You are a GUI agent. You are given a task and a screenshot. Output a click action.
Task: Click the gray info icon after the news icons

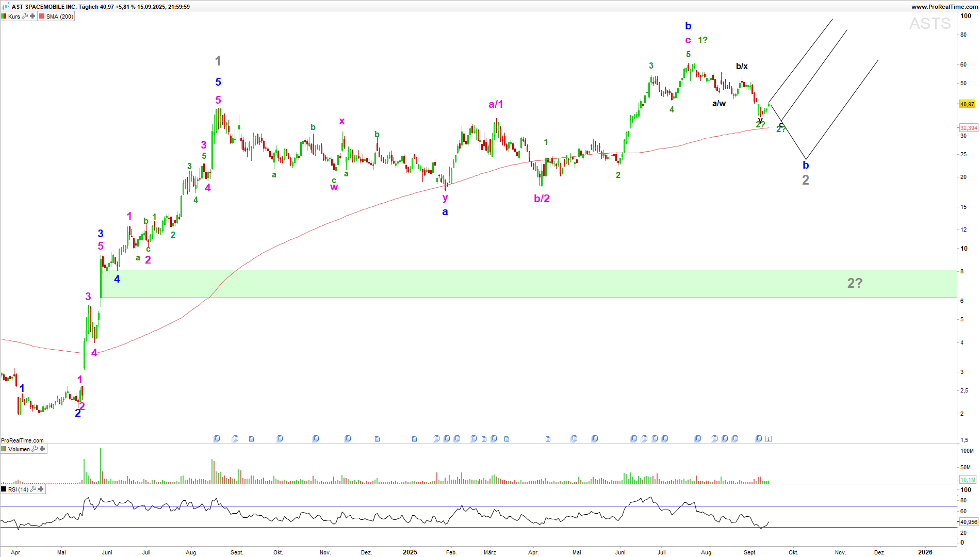pos(769,439)
